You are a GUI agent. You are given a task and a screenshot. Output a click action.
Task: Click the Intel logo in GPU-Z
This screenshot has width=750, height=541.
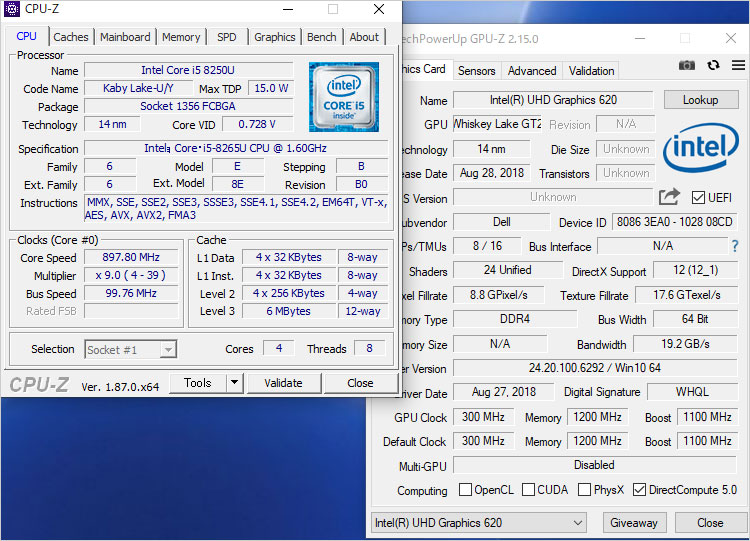(701, 147)
